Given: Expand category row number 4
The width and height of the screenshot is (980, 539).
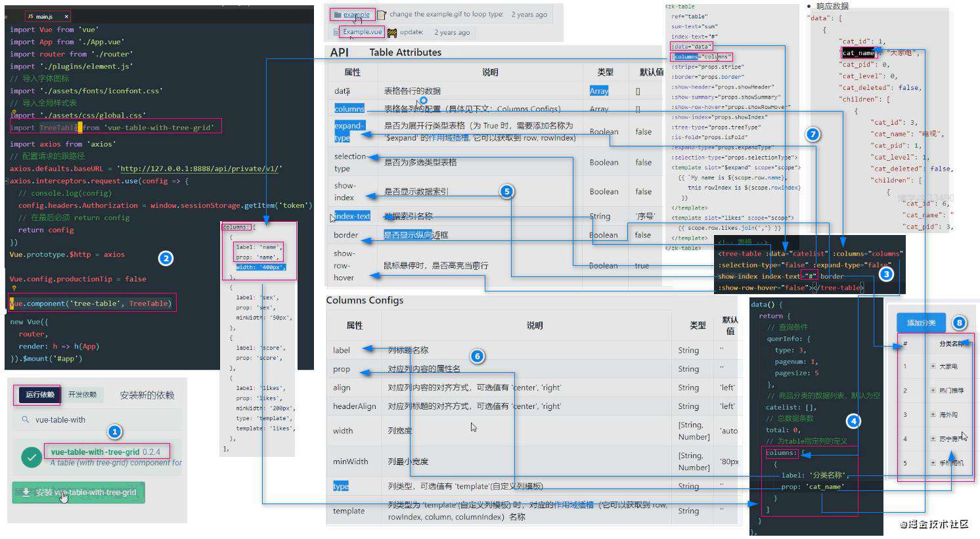Looking at the screenshot, I should coord(933,439).
